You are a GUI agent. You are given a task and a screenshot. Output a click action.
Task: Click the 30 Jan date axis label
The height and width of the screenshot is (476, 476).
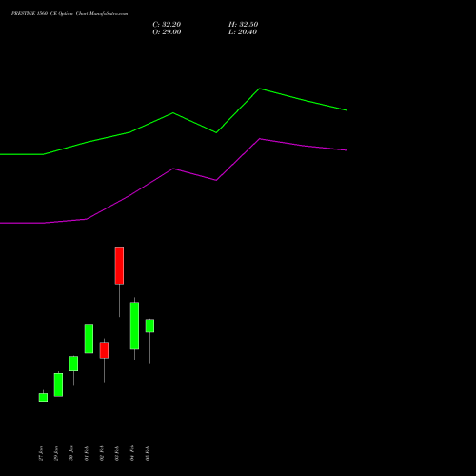tap(71, 453)
